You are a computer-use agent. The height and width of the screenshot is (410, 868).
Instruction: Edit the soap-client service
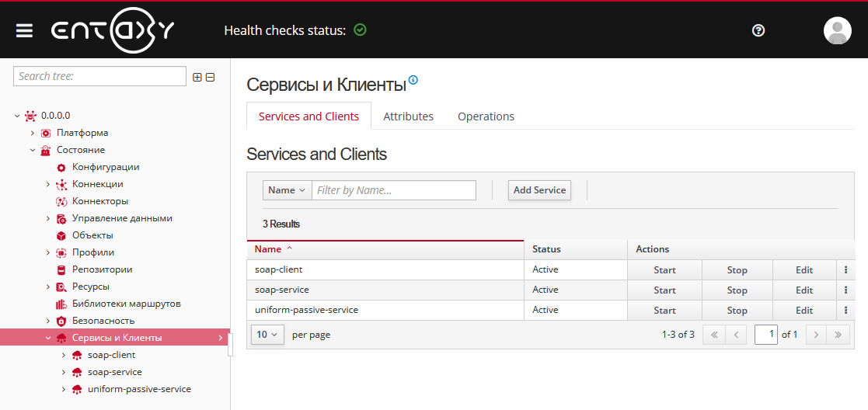click(805, 270)
